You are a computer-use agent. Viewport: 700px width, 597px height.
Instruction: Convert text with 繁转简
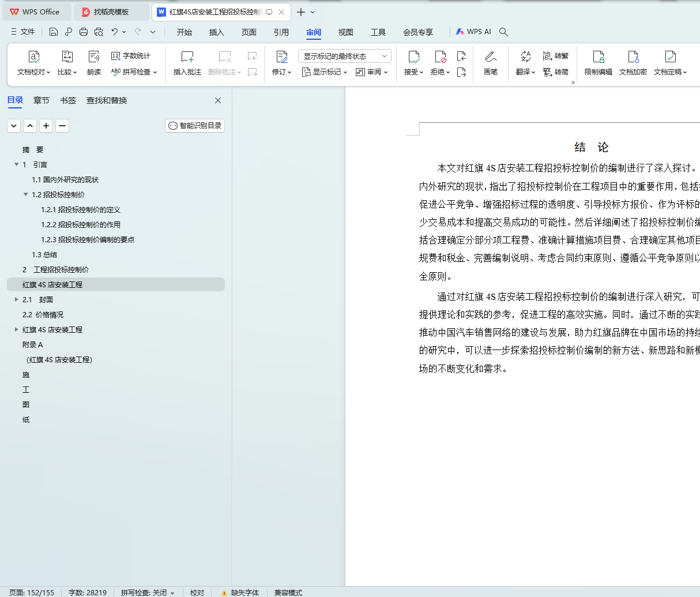[x=556, y=72]
